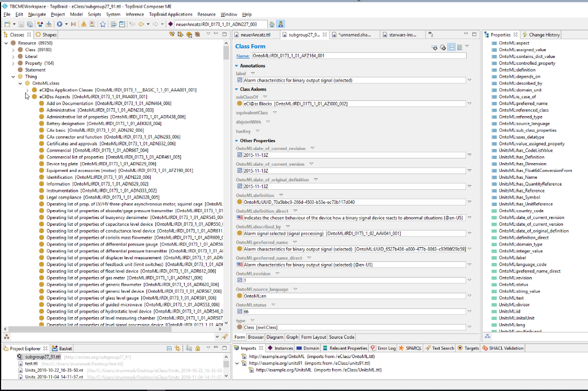Click the add-property plus icon in Class Form

click(434, 48)
